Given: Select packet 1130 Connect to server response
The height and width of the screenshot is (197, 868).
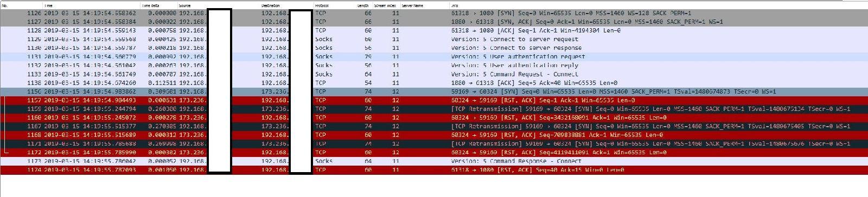Looking at the screenshot, I should (434, 48).
